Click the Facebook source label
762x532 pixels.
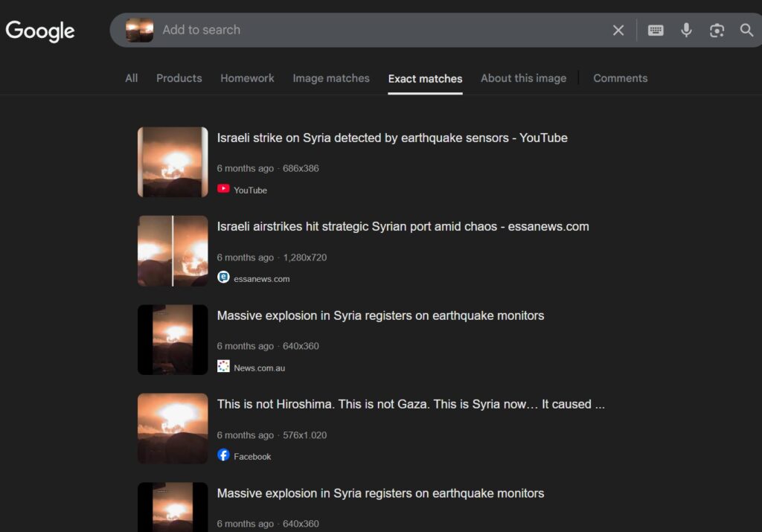pyautogui.click(x=252, y=457)
